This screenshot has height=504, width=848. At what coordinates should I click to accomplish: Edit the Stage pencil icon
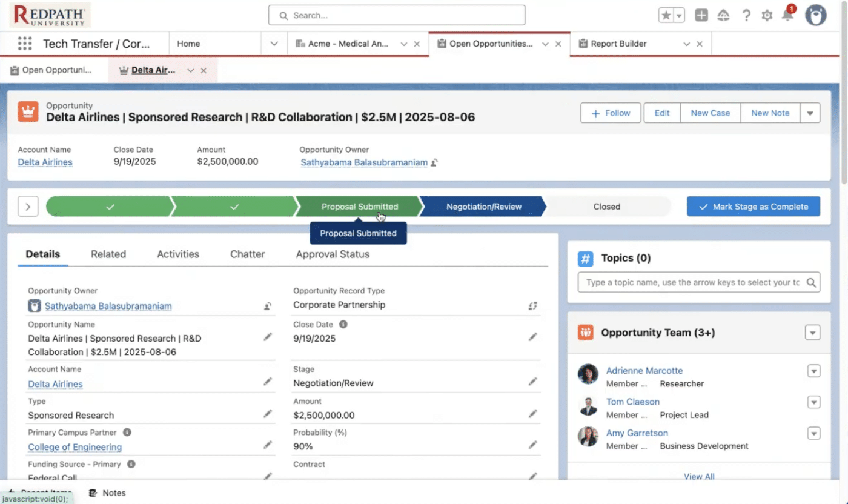(533, 382)
